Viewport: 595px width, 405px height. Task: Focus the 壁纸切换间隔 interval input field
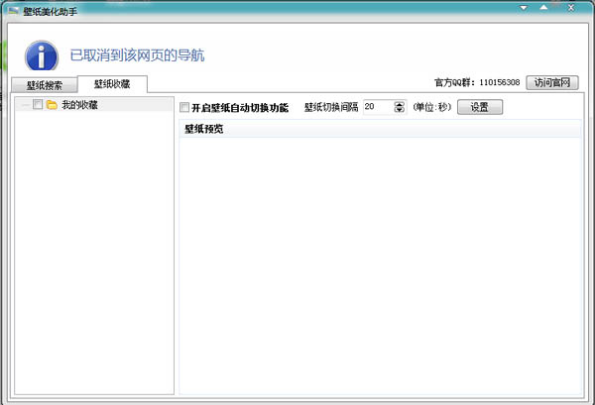coord(378,107)
